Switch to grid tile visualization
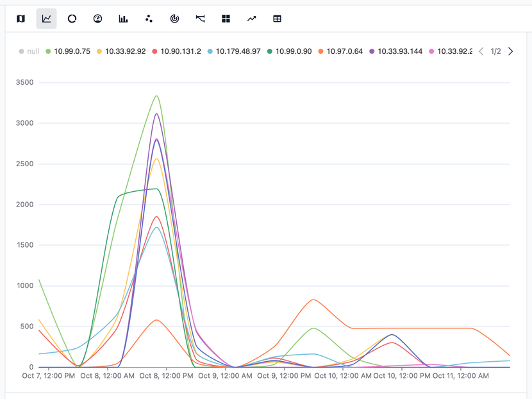Screen dimensions: 532x399 click(226, 19)
